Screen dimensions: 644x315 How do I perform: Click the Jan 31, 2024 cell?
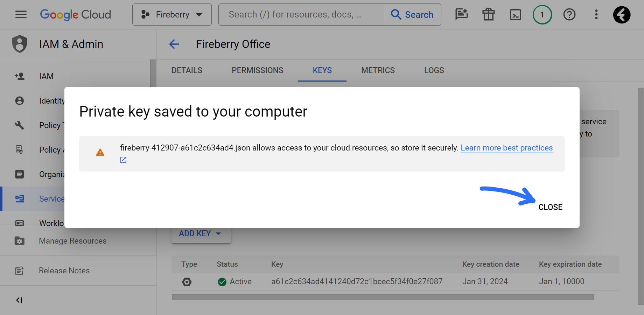tap(485, 281)
